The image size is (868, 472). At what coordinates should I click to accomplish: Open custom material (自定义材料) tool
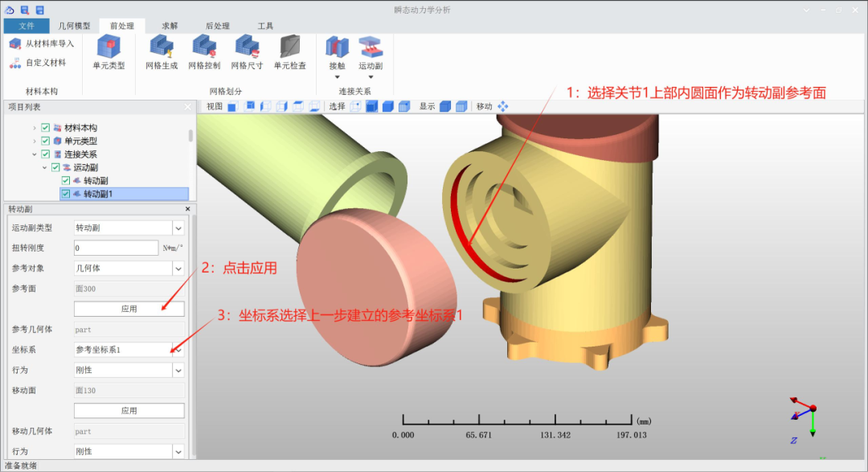click(x=39, y=63)
